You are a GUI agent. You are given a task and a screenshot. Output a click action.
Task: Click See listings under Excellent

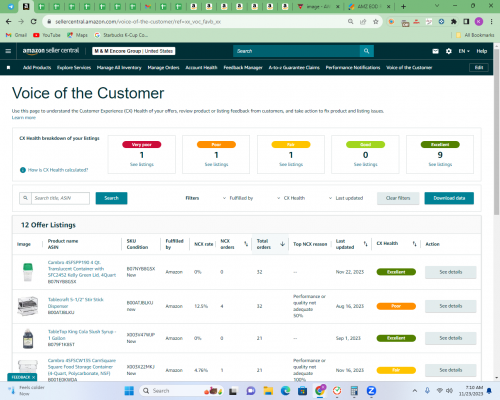[440, 164]
